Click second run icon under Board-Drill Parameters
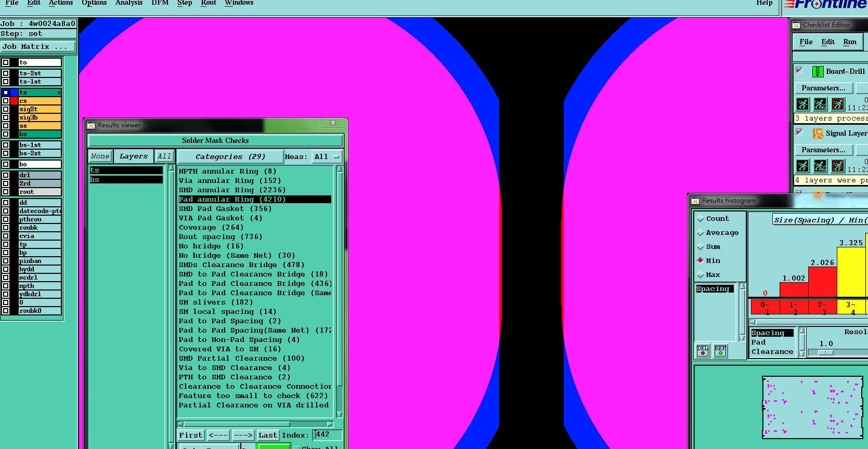Image resolution: width=868 pixels, height=449 pixels. pos(820,104)
